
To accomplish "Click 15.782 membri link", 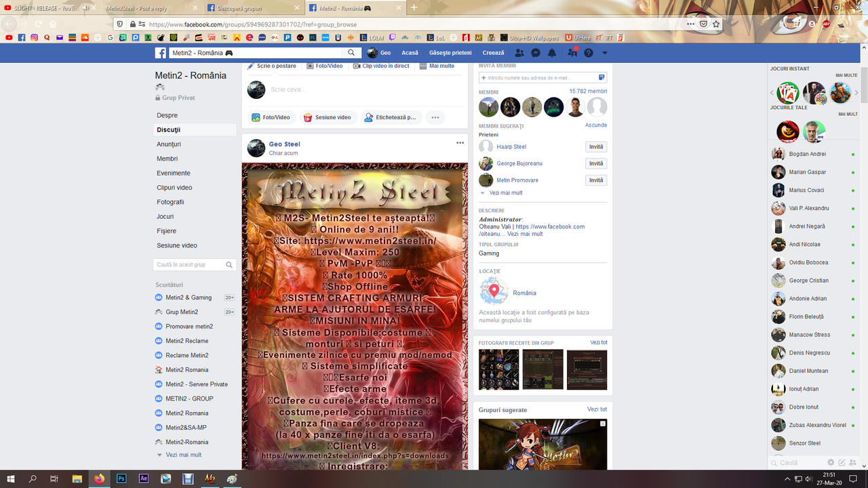I will [x=588, y=91].
